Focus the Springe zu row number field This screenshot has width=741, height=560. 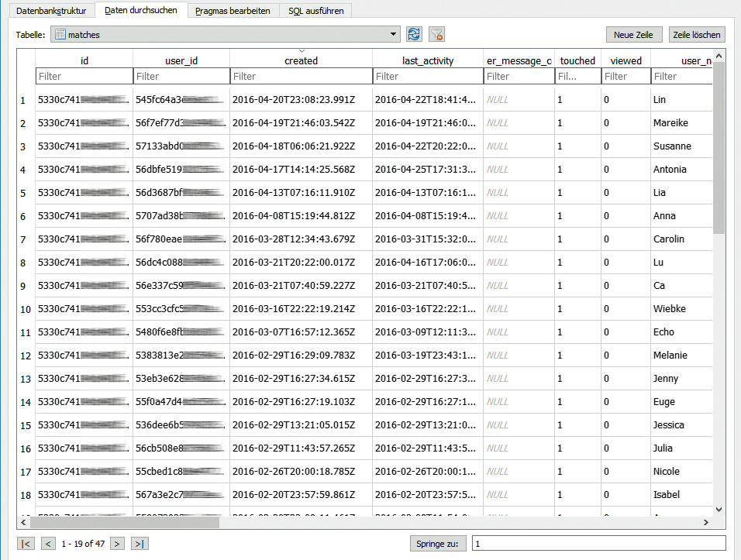(598, 544)
